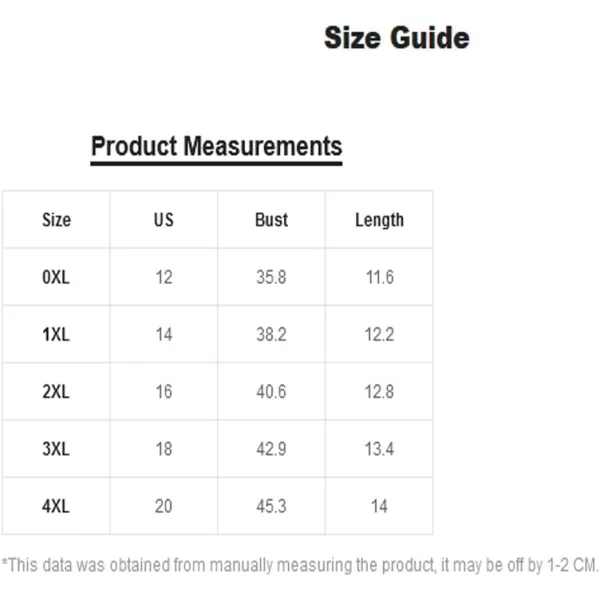Click the 1XL size row label
Viewport: 600px width, 600px height.
tap(56, 335)
